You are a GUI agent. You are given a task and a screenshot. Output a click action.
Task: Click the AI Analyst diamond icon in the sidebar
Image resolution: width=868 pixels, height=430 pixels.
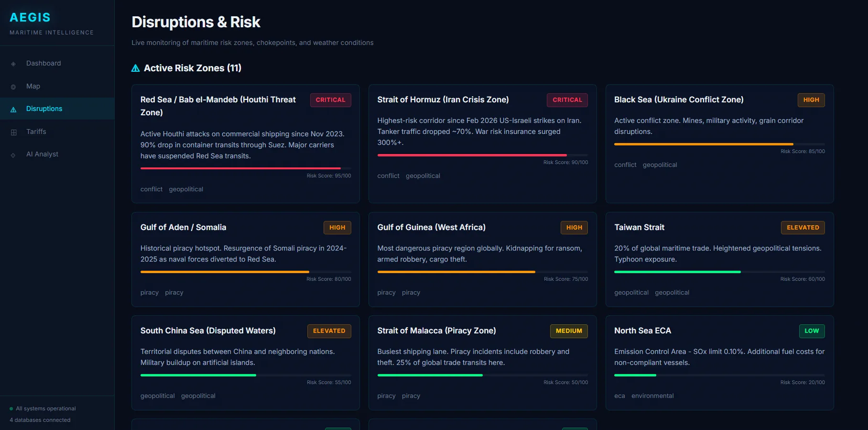pos(13,154)
